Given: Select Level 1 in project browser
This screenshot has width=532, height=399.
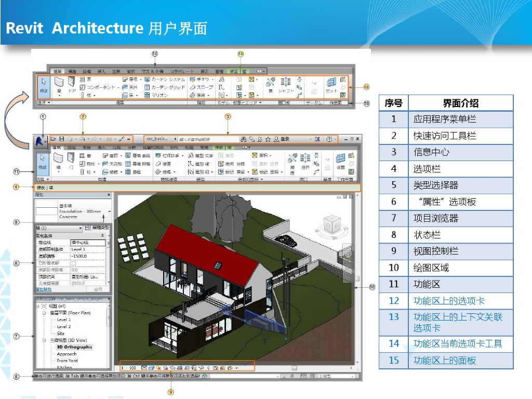Looking at the screenshot, I should point(64,320).
